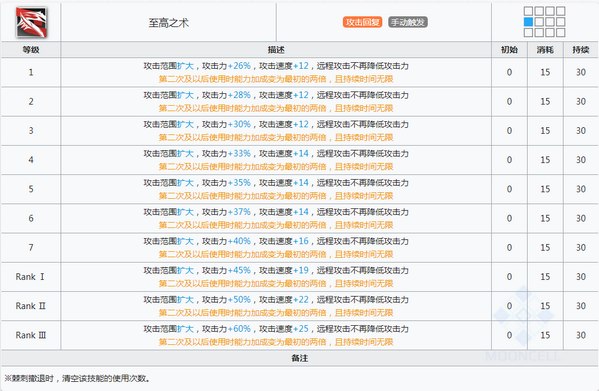Click the +45% attack value in Rank I
Viewport: 599px width, 391px height.
point(239,270)
